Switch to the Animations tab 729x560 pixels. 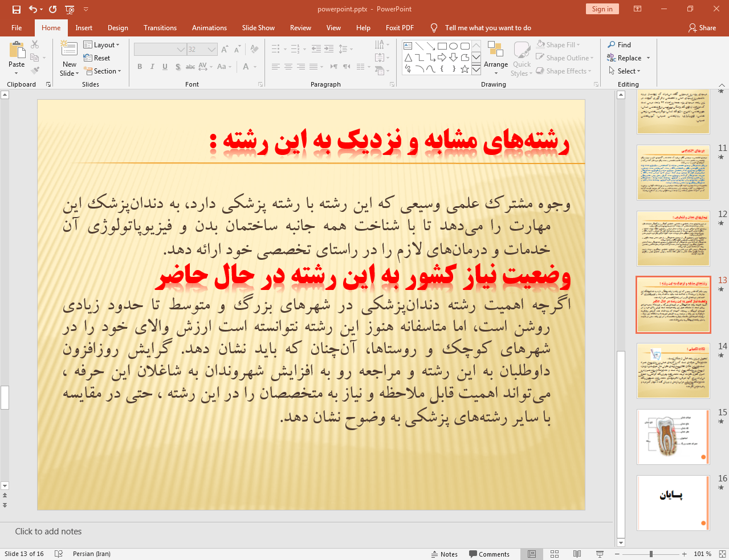click(x=209, y=27)
